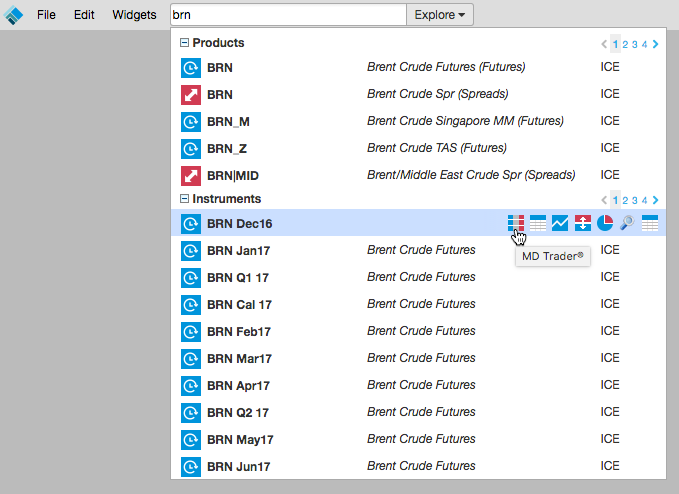Click the futures icon beside BRN Q2 17
This screenshot has width=679, height=494.
coord(191,413)
